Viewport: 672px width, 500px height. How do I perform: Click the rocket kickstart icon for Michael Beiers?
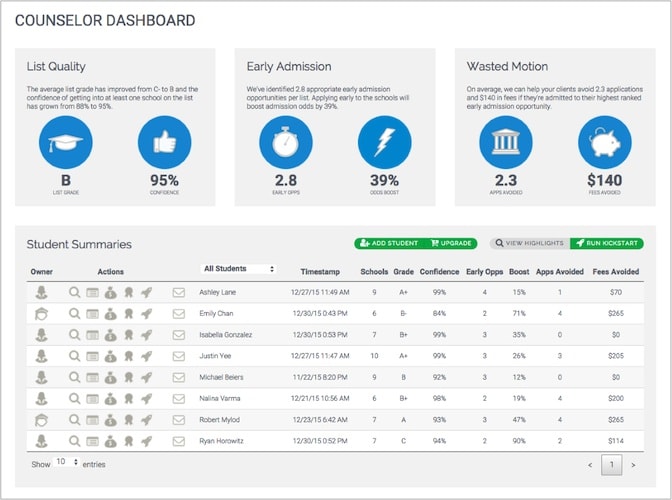coord(147,377)
